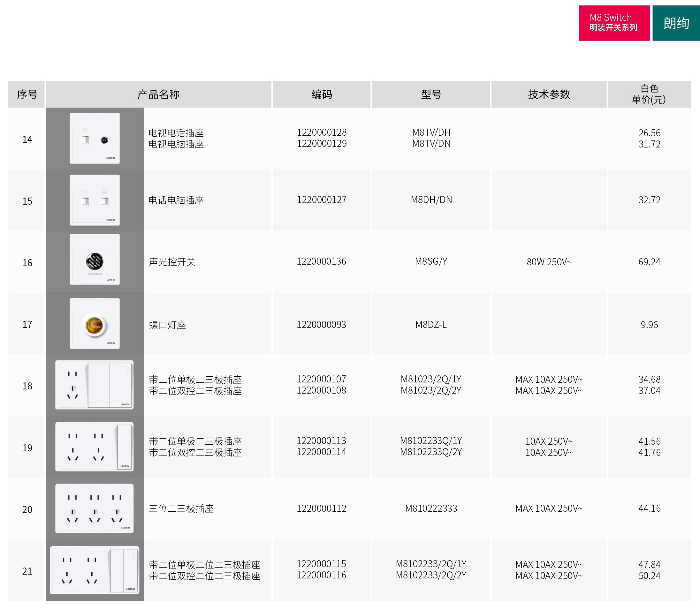
Task: Click the row 18 switch socket image
Action: [x=95, y=385]
